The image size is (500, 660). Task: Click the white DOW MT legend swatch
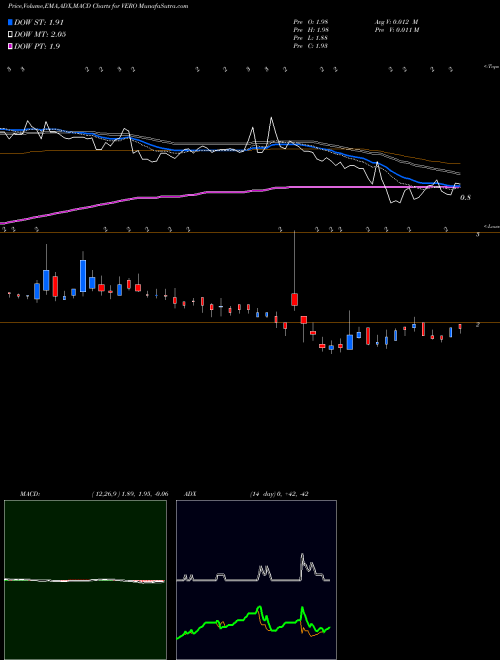[10, 34]
